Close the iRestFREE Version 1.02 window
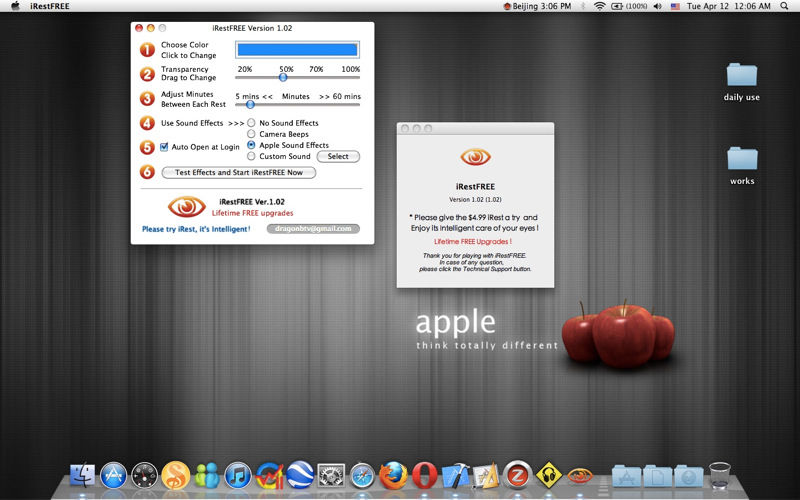This screenshot has height=500, width=800. [x=139, y=28]
